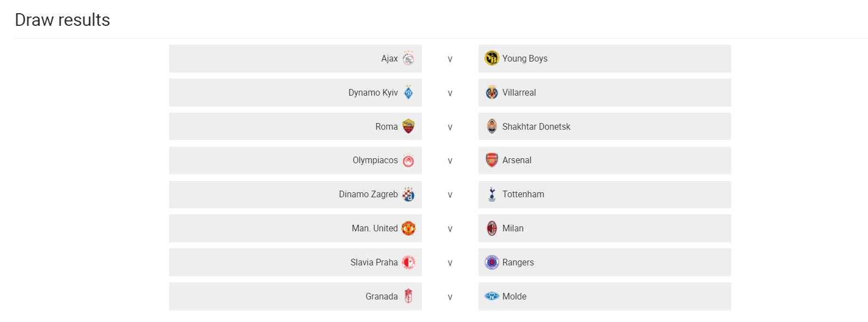Click the Granada club crest
Viewport: 868px width, 322px height.
click(x=408, y=296)
